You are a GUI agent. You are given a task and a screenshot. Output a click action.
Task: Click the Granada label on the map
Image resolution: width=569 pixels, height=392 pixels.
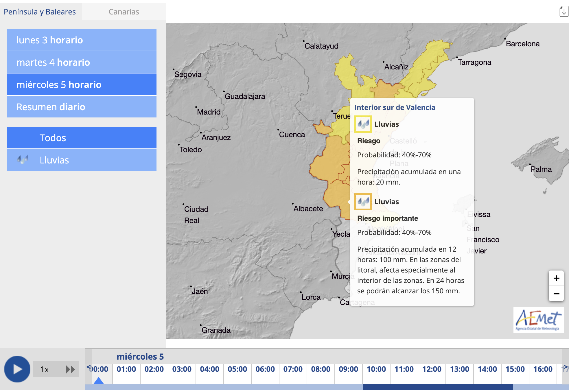pos(216,330)
